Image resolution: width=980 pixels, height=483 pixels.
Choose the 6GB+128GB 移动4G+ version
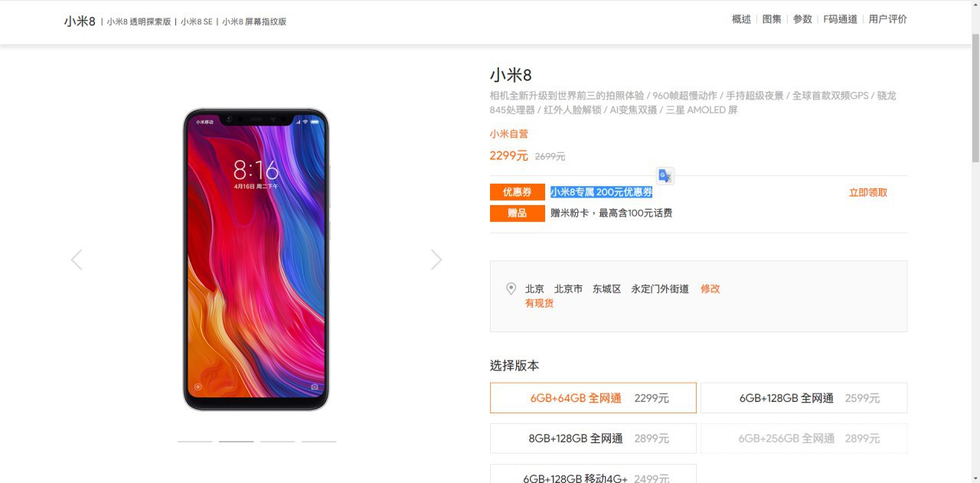(593, 475)
